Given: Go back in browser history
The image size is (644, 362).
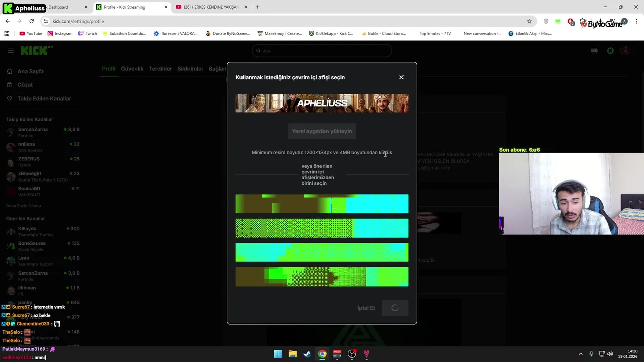Looking at the screenshot, I should click(x=7, y=21).
